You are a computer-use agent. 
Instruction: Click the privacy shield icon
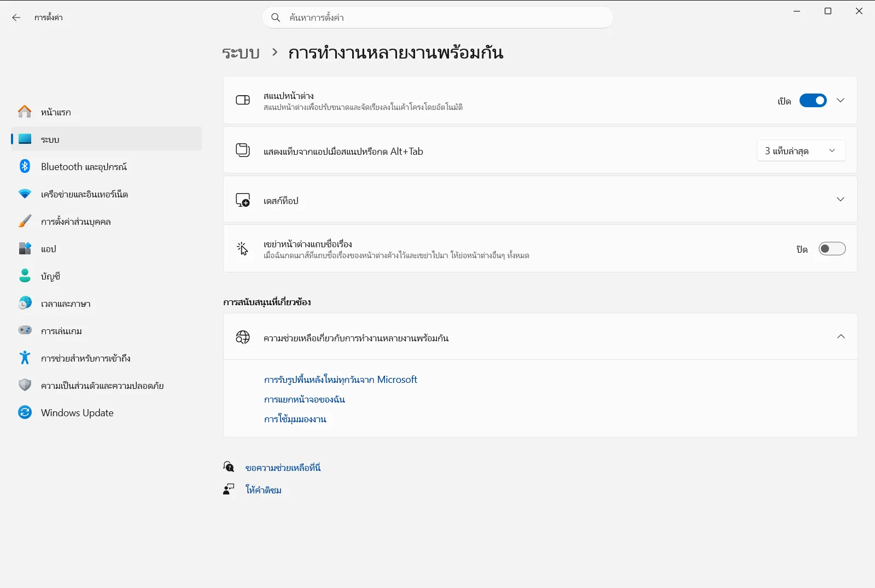pyautogui.click(x=25, y=385)
